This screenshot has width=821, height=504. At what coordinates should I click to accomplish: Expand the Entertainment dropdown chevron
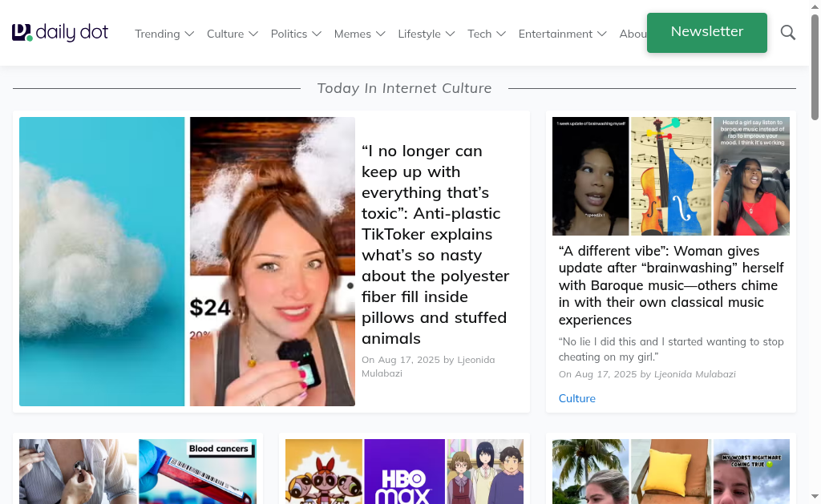pos(602,34)
